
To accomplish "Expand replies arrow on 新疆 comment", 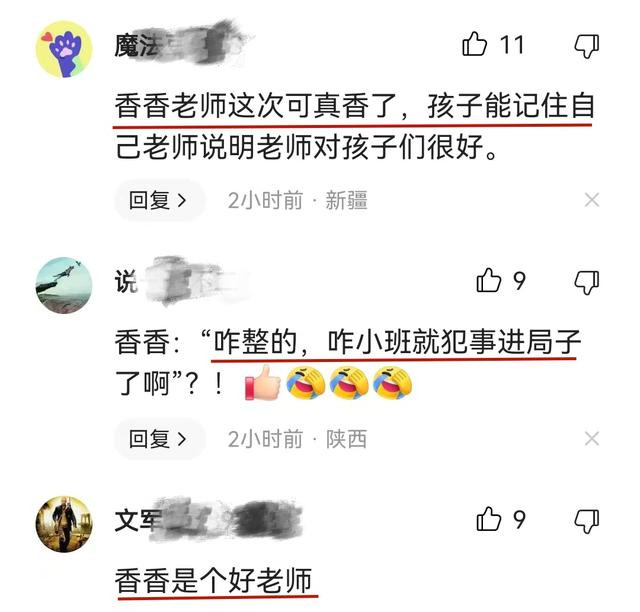I will (182, 200).
